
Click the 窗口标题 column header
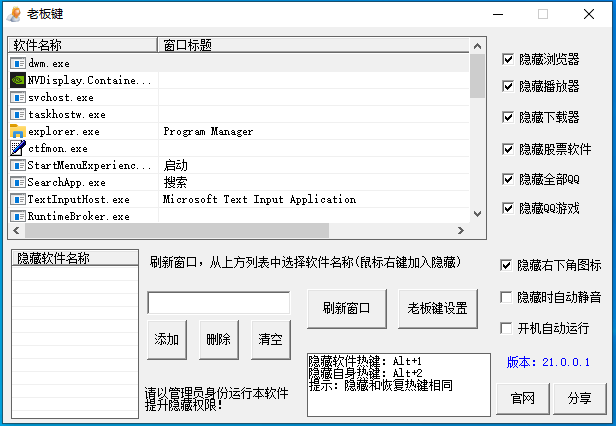312,45
